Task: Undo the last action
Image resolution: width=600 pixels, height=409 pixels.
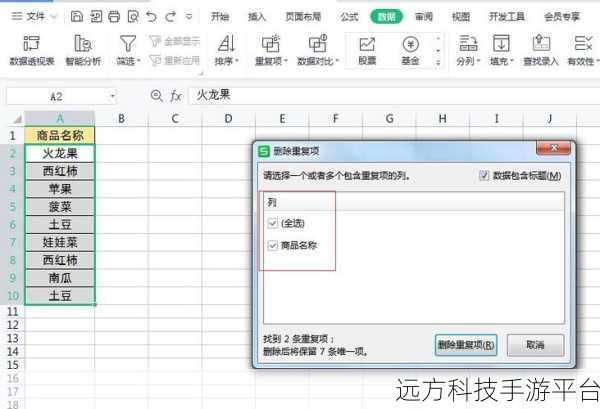Action: click(152, 16)
